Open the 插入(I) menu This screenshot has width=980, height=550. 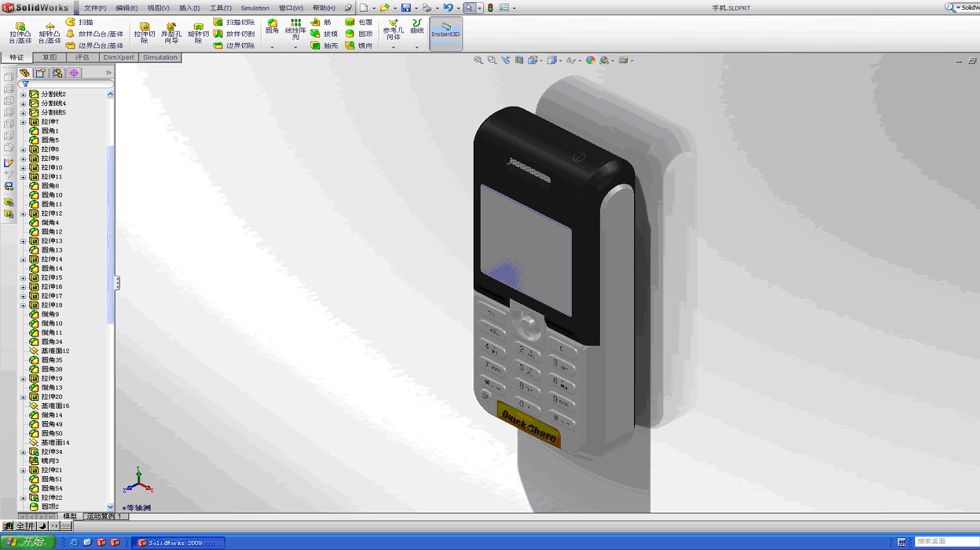pos(190,8)
